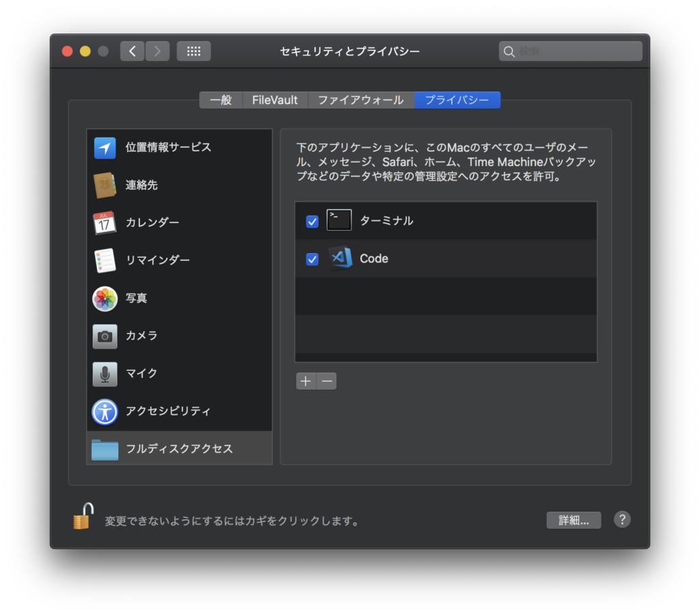The height and width of the screenshot is (615, 700).
Task: Click the padlock to lock changes
Action: point(81,520)
